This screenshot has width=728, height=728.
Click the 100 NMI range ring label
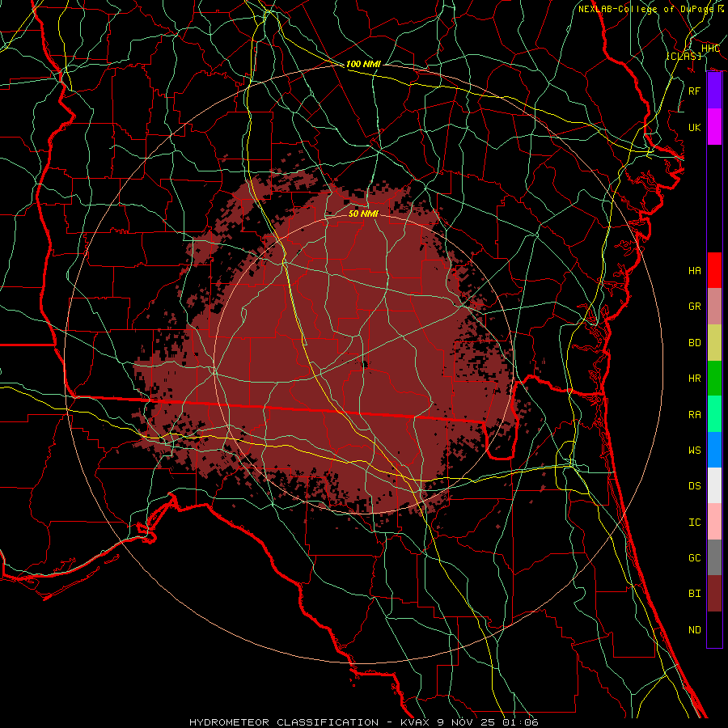point(363,64)
